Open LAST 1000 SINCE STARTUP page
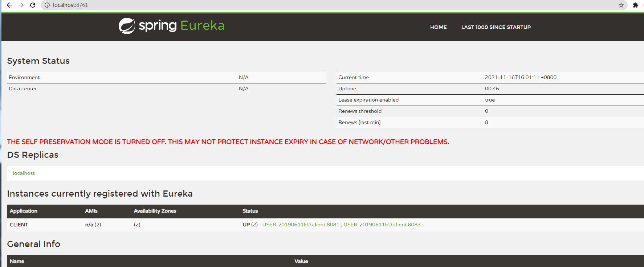 (x=496, y=27)
